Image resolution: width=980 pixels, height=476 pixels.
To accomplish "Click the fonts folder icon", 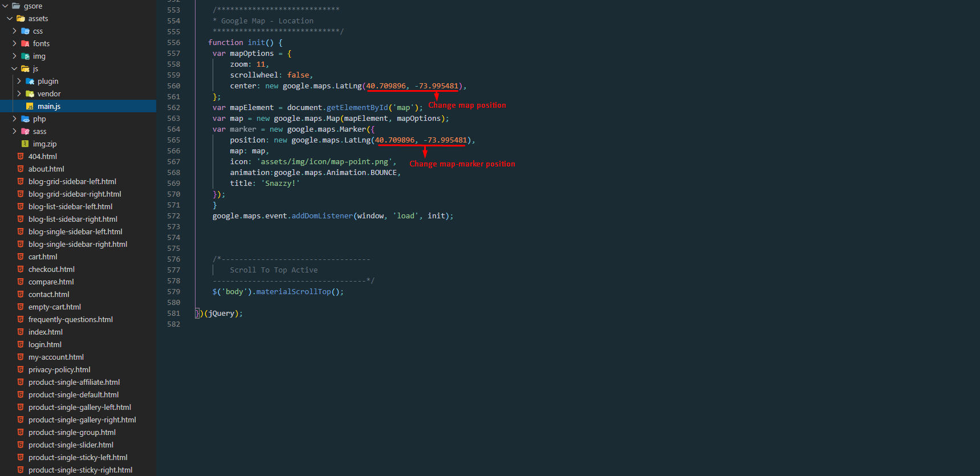I will 25,44.
